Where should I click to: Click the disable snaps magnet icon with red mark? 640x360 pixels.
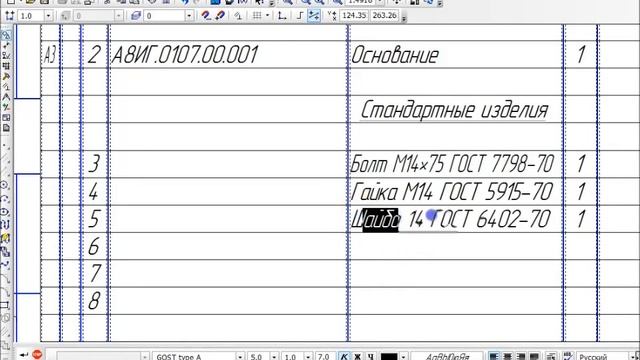pyautogui.click(x=220, y=16)
